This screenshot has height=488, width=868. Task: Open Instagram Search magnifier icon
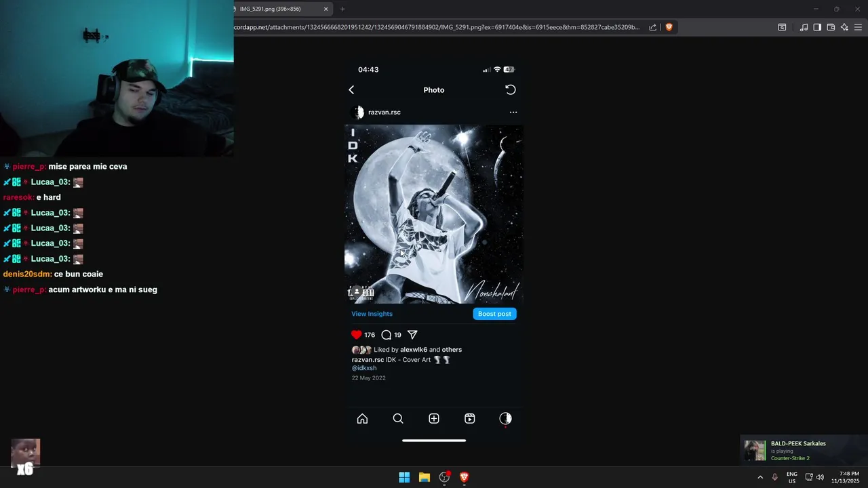coord(398,419)
